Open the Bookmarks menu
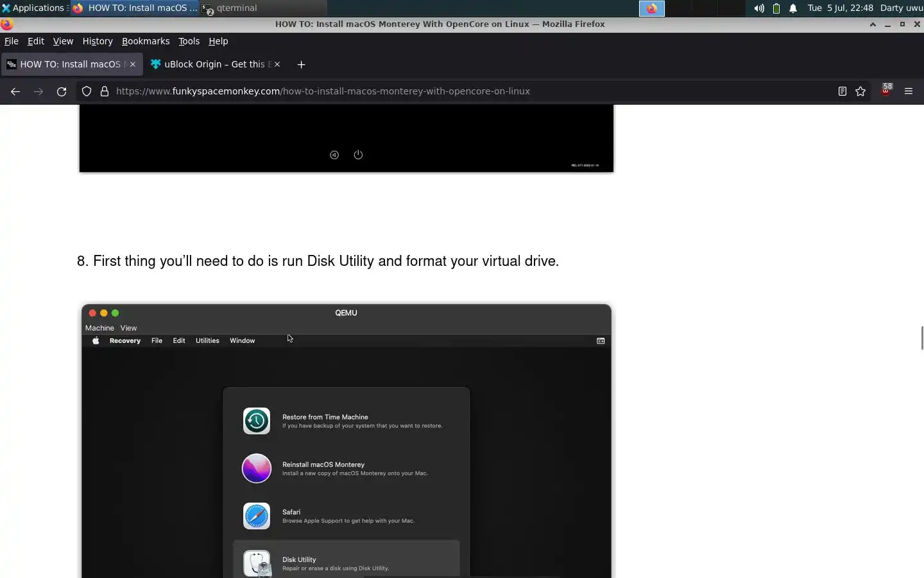The width and height of the screenshot is (924, 578). click(x=146, y=41)
